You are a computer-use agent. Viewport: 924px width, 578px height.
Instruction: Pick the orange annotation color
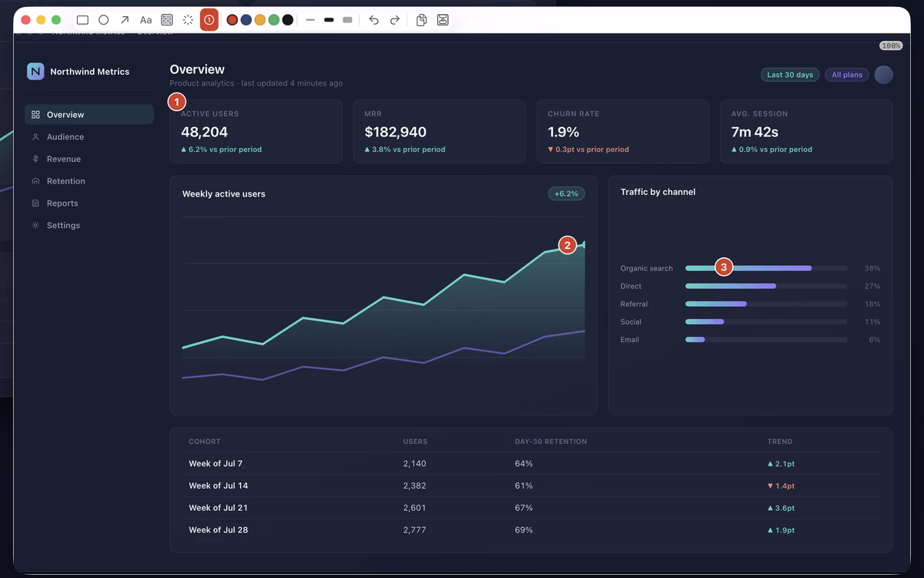coord(260,20)
